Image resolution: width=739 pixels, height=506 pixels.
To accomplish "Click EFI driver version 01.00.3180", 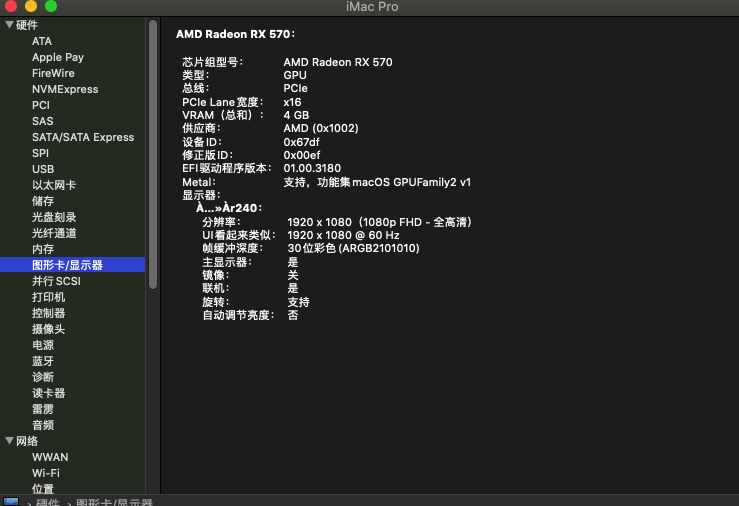I will tap(312, 169).
